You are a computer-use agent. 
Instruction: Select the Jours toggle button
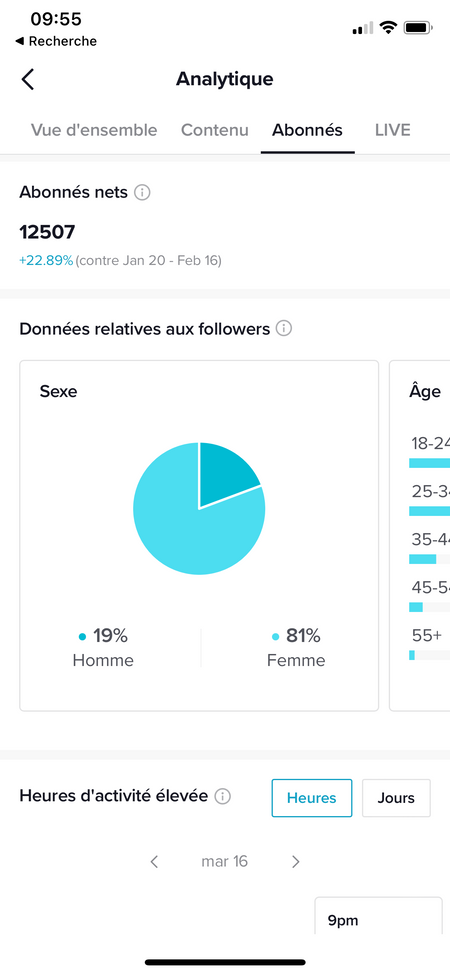[x=396, y=798]
